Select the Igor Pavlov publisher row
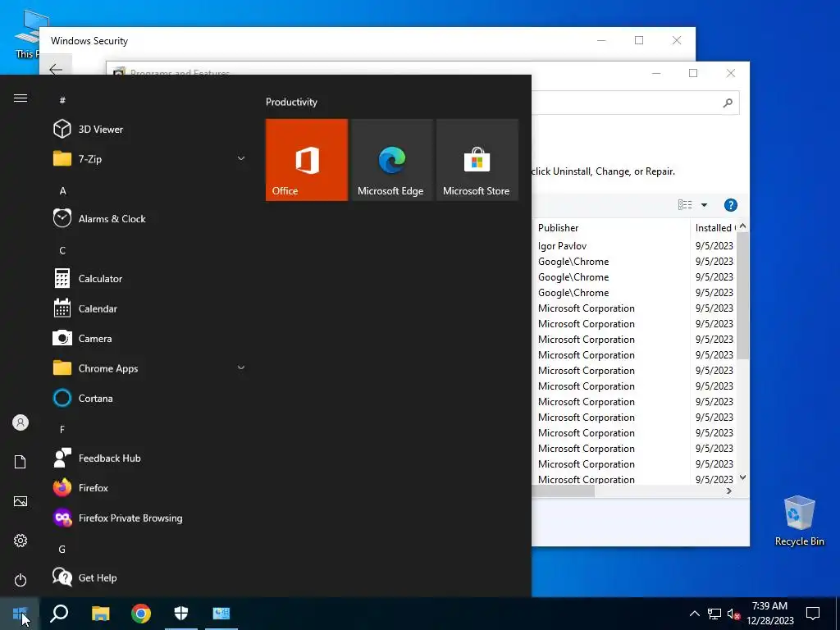This screenshot has height=630, width=840. coord(563,246)
